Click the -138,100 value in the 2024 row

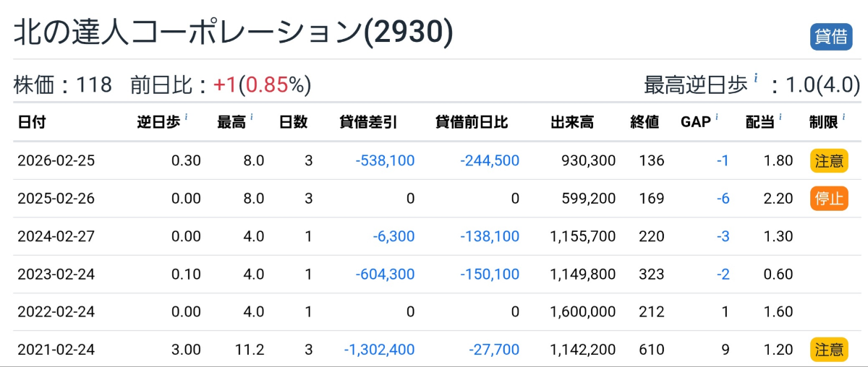[490, 236]
